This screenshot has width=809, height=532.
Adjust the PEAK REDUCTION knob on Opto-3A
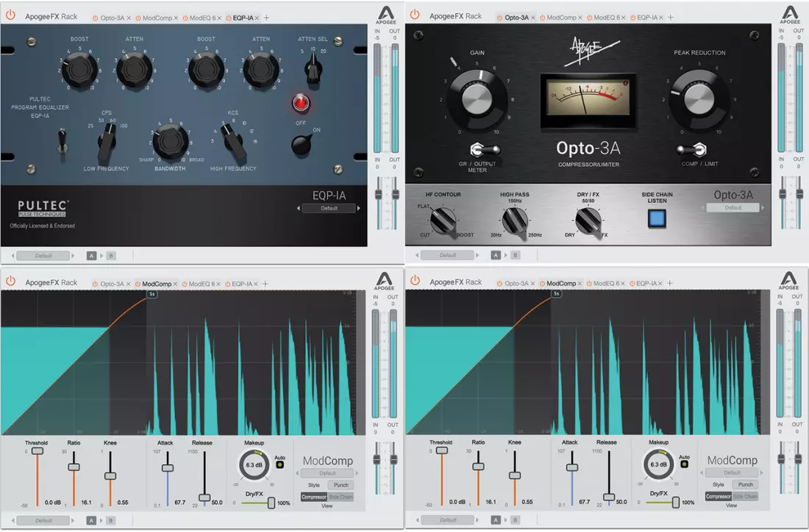coord(699,99)
